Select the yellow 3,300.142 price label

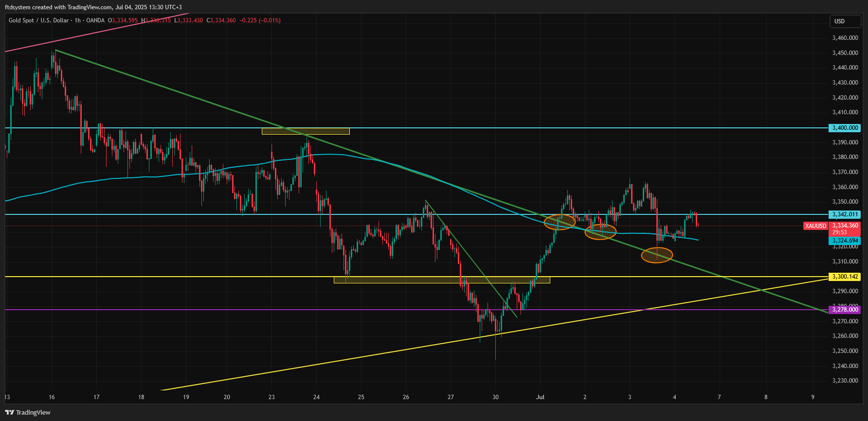click(x=844, y=277)
